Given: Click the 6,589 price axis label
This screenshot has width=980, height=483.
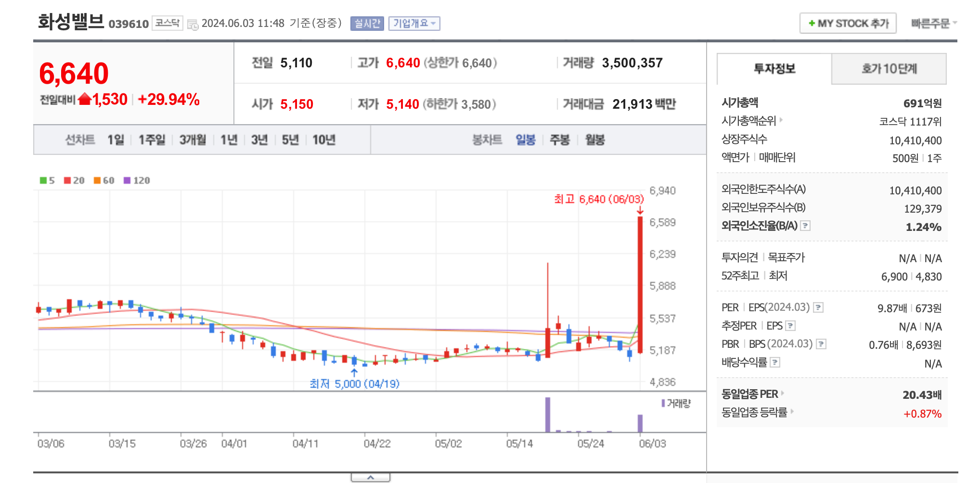Looking at the screenshot, I should [663, 222].
